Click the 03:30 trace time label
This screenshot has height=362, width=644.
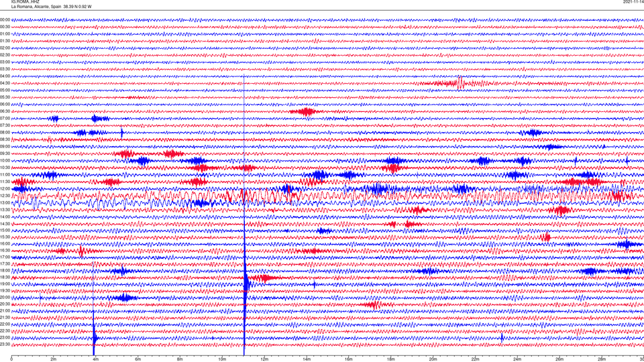pyautogui.click(x=5, y=69)
